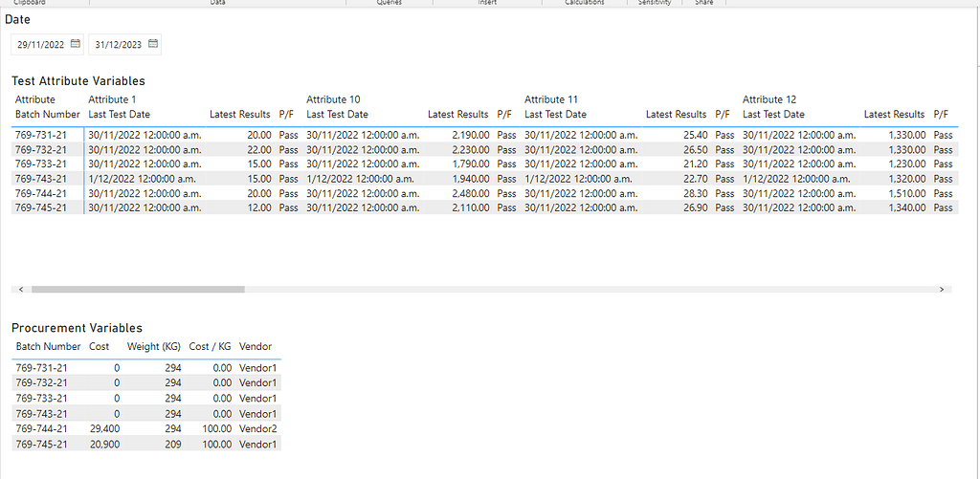Sort Procurement table by Cost / KG column

210,346
